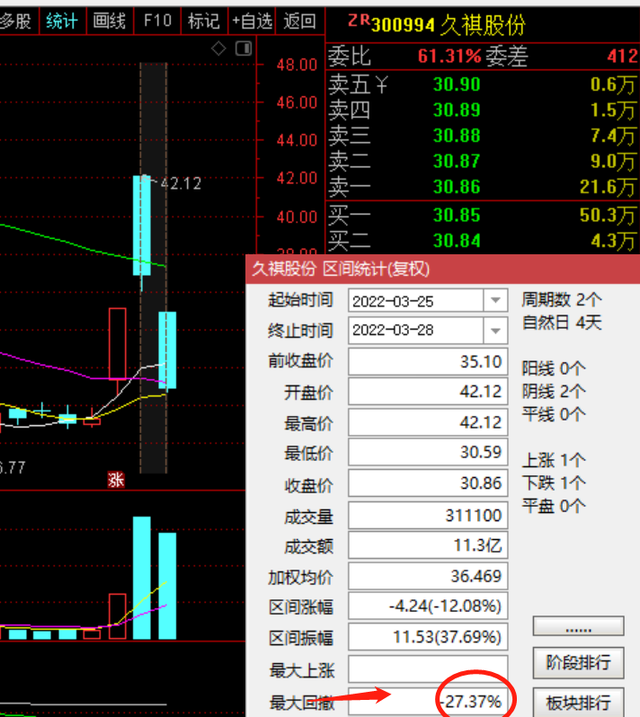Click the 开盘价 value field

pos(428,391)
